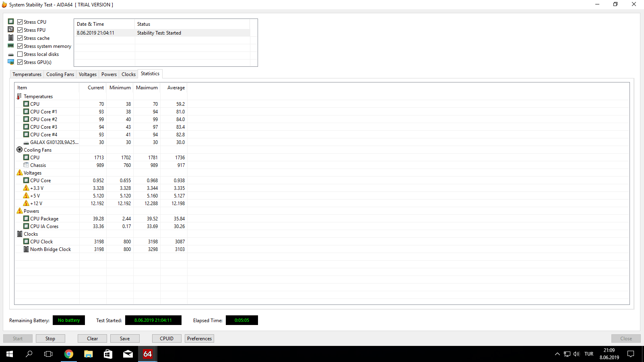This screenshot has height=362, width=644.
Task: Click the Status log column header
Action: tap(192, 24)
